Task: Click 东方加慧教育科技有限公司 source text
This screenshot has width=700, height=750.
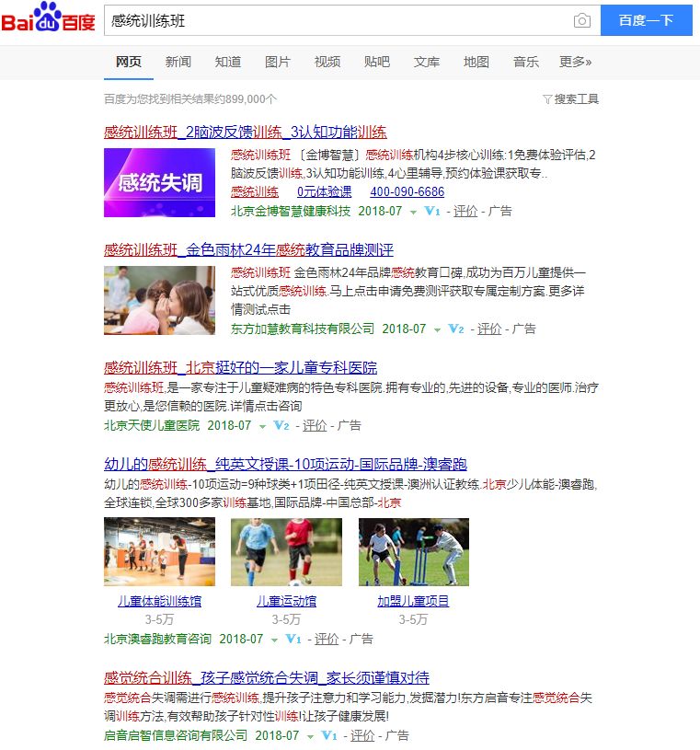Action: coord(303,329)
